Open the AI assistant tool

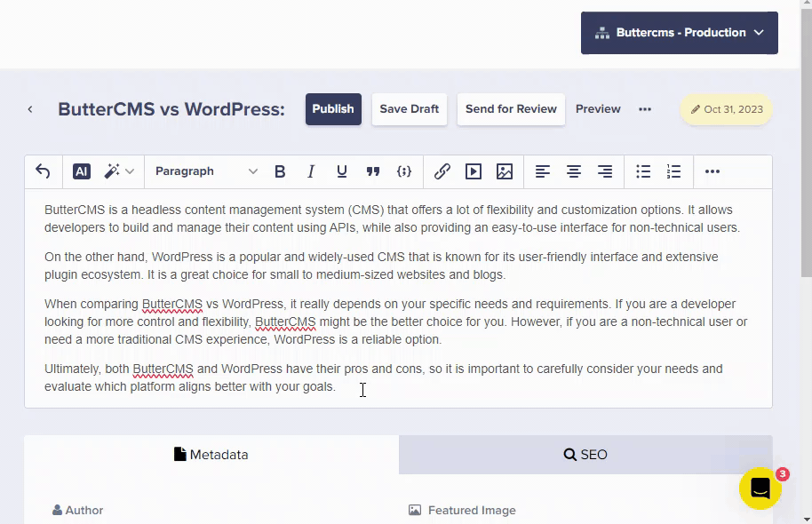[x=82, y=171]
